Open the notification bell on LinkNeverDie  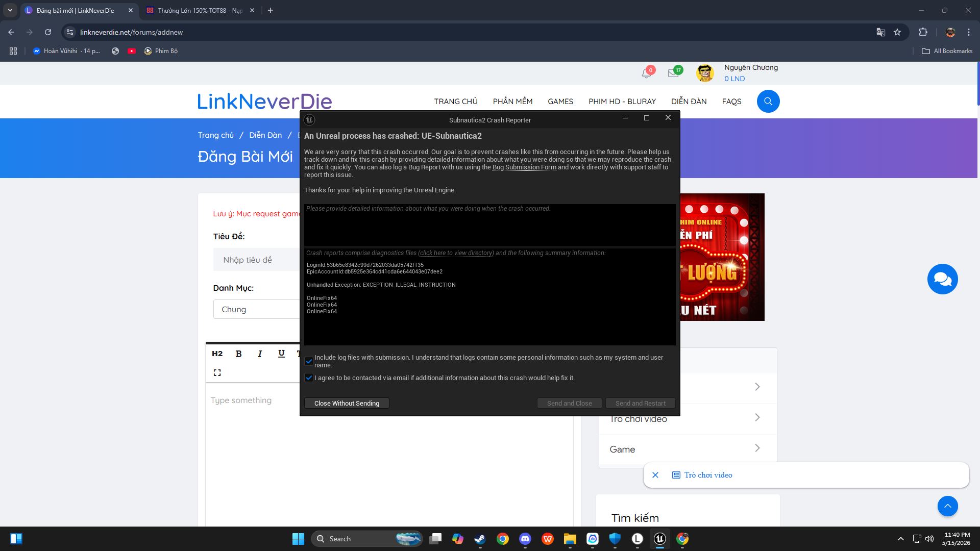click(x=647, y=73)
